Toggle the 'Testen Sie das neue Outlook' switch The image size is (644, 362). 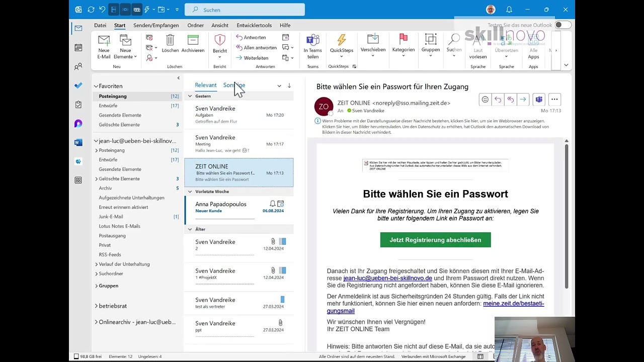click(x=562, y=25)
